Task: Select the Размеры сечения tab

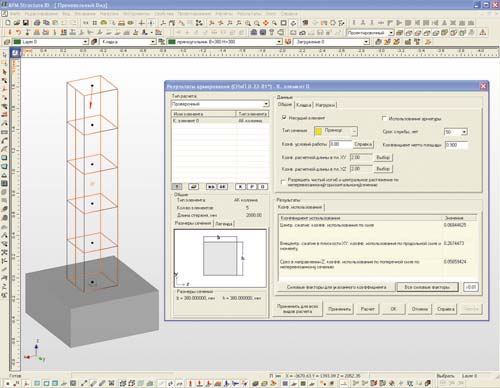Action: pos(193,223)
